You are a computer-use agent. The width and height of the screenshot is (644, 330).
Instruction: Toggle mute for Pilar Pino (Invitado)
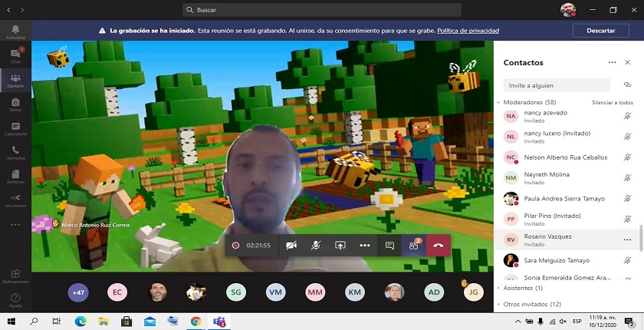627,219
